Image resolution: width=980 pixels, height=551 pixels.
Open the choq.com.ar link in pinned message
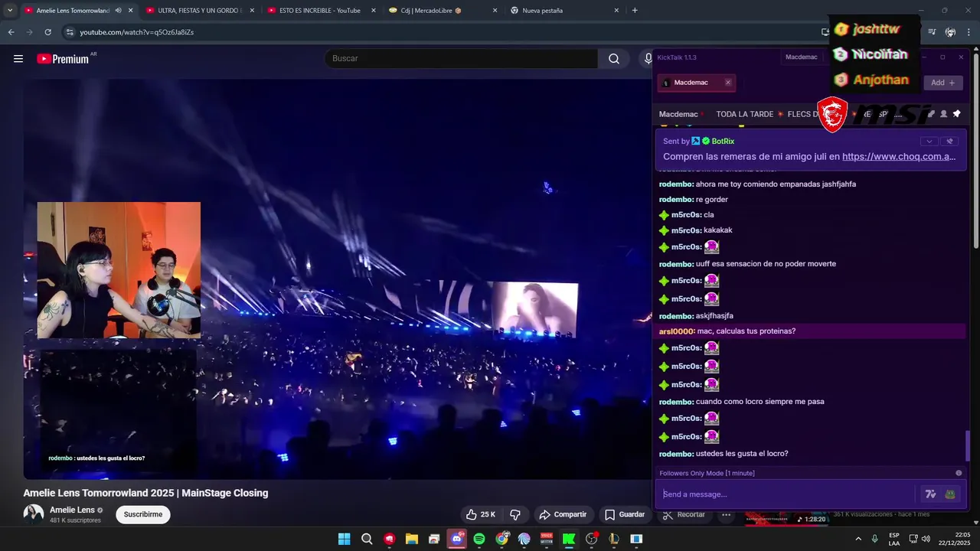coord(899,157)
